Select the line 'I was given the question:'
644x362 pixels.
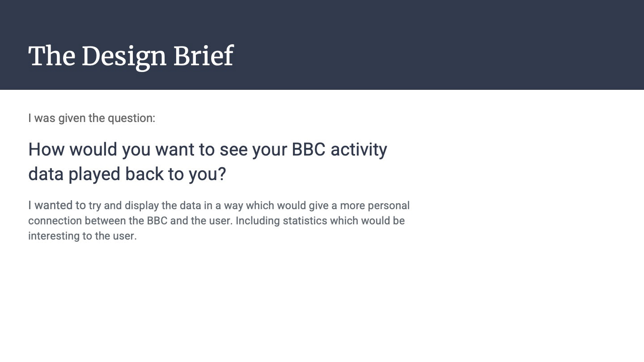tap(92, 118)
